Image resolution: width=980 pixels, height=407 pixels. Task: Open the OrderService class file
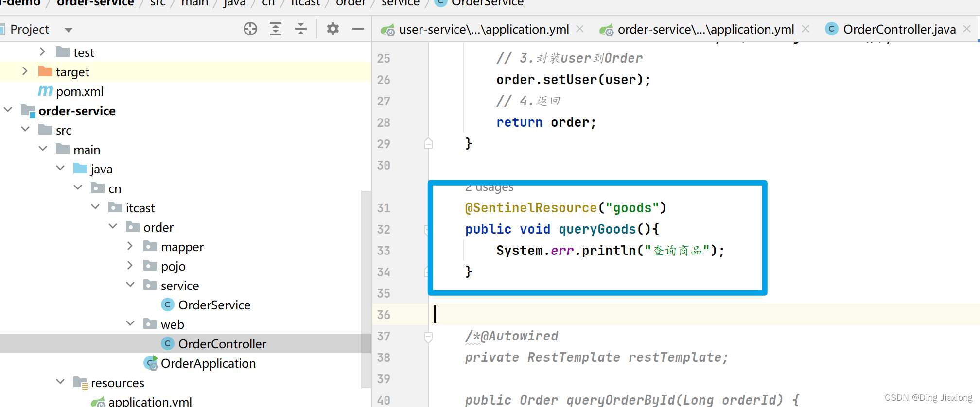214,305
